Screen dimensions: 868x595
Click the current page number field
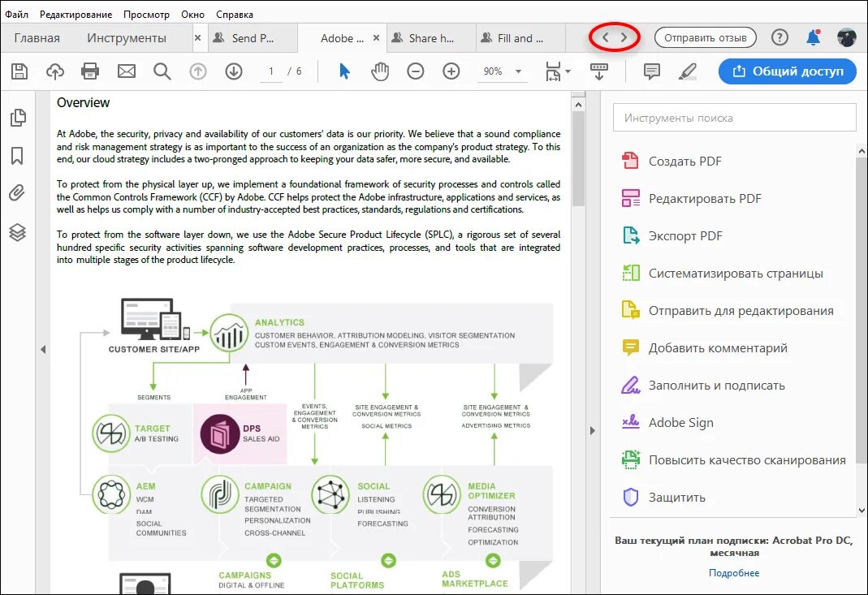click(270, 71)
